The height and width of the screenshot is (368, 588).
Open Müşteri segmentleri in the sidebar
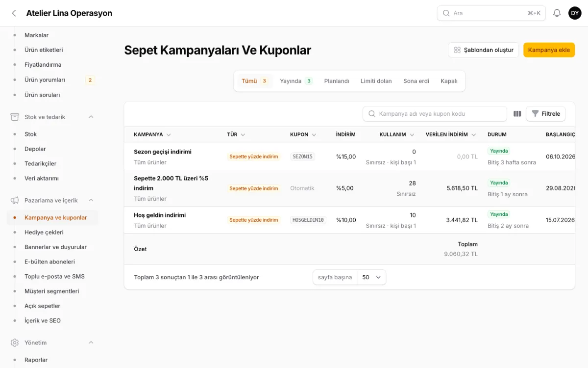tap(51, 291)
